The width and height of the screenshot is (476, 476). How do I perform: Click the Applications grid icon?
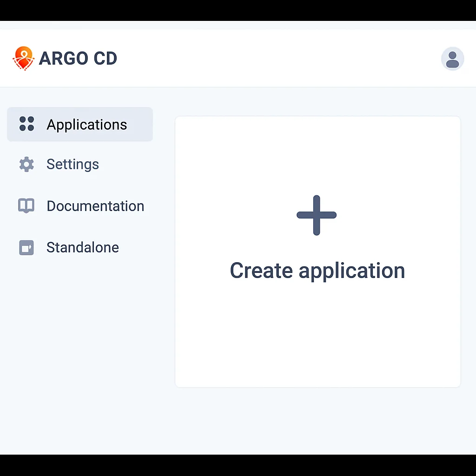26,124
